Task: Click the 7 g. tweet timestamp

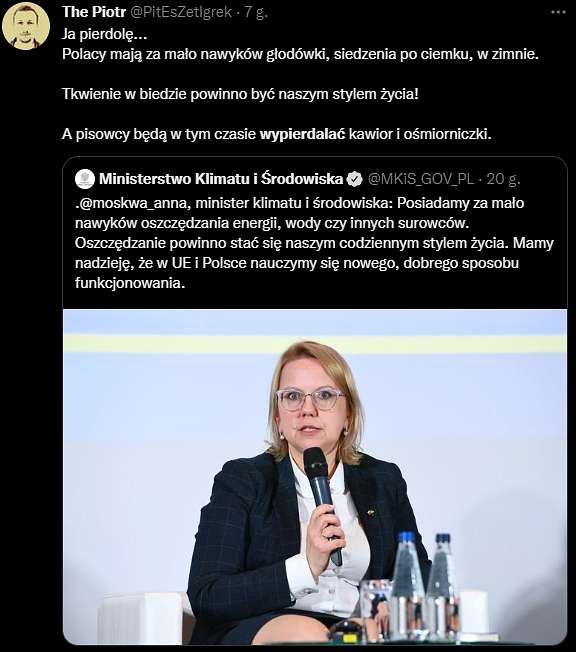Action: click(255, 12)
